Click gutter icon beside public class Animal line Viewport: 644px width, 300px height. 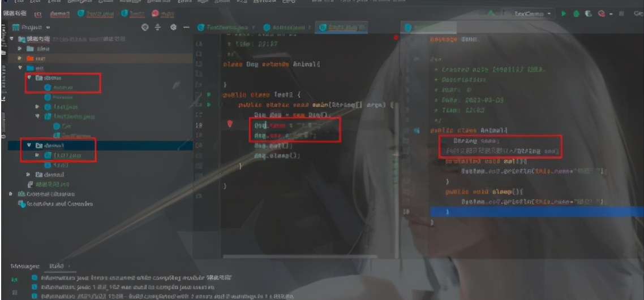417,131
